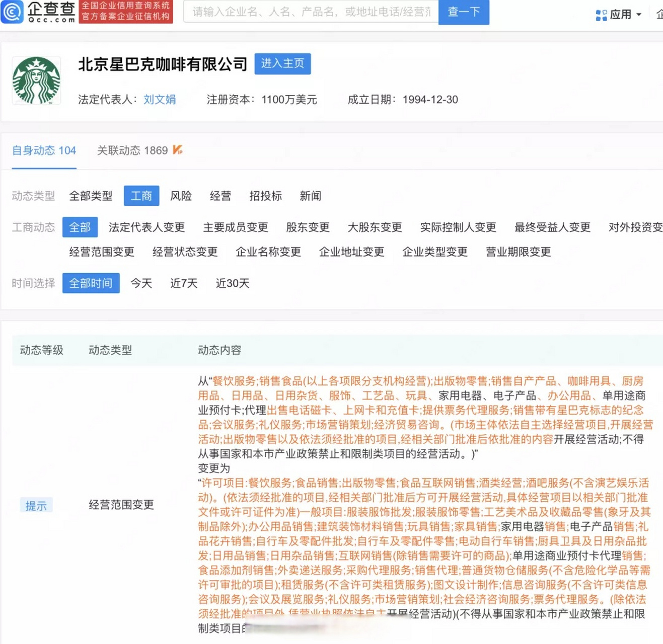663x644 pixels.
Task: Select the 风险 dynamic type filter
Action: click(181, 196)
